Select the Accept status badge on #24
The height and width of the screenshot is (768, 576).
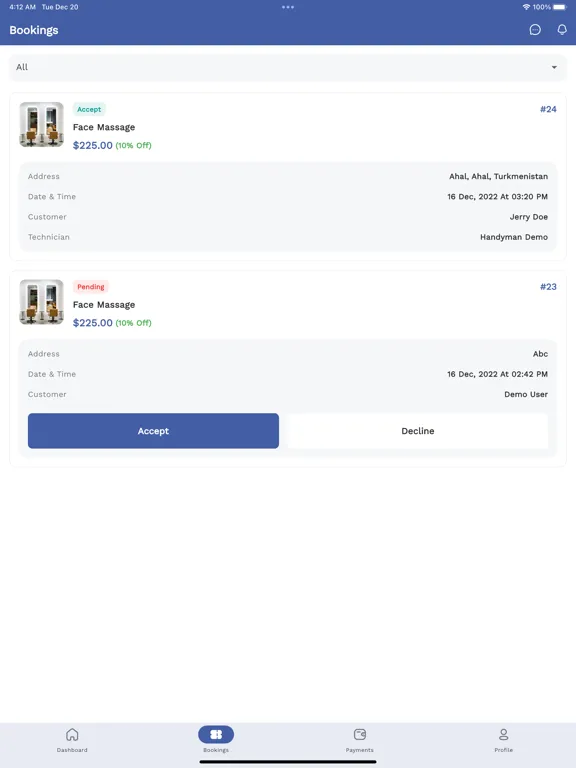89,109
